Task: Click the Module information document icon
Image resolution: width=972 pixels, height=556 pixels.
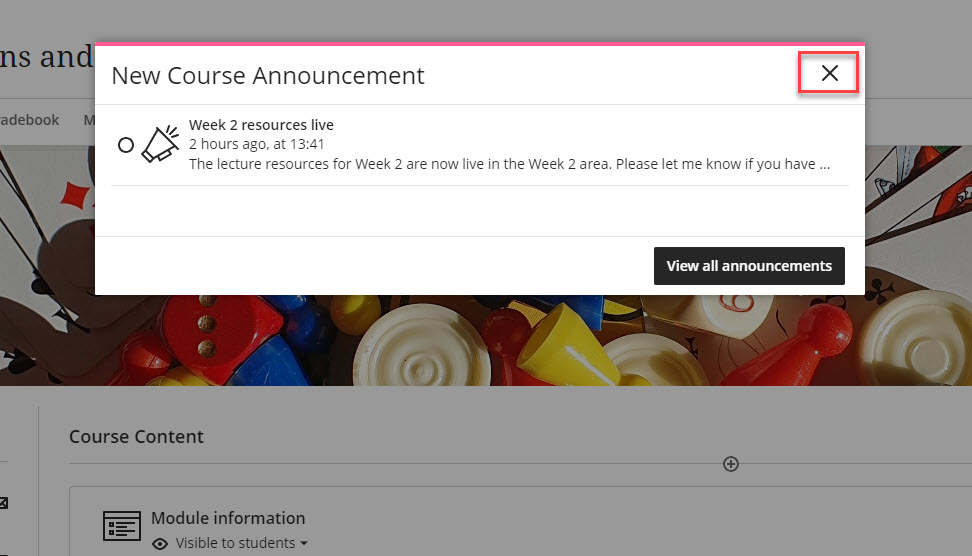Action: pyautogui.click(x=122, y=526)
